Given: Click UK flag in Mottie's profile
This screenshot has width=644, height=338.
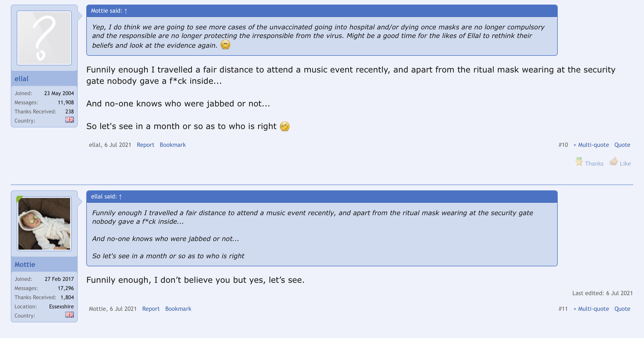Looking at the screenshot, I should (70, 315).
